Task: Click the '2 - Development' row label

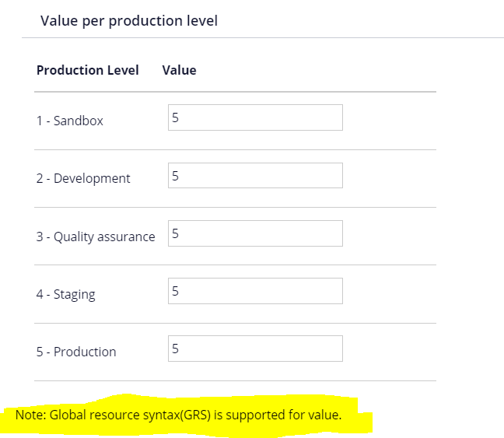Action: (83, 178)
